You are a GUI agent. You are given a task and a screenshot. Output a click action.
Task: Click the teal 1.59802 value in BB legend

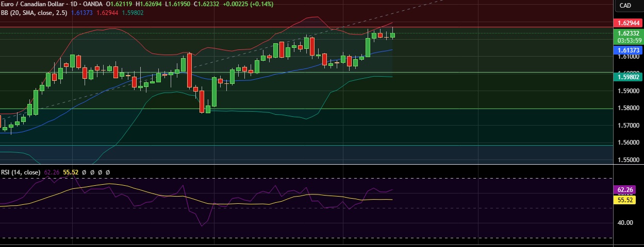point(133,12)
